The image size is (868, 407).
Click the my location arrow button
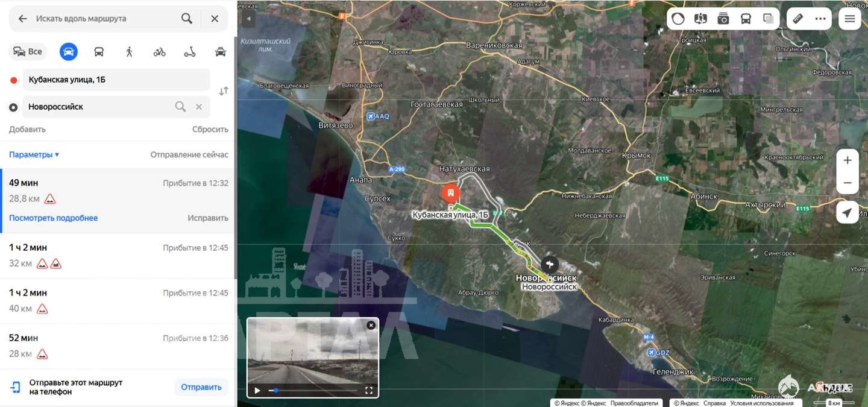(x=847, y=213)
